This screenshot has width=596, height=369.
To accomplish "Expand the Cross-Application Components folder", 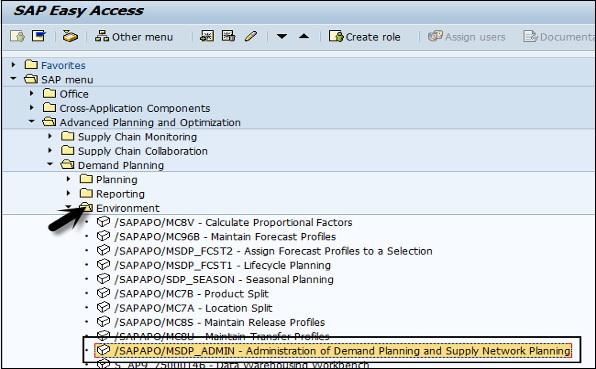I will tap(32, 108).
